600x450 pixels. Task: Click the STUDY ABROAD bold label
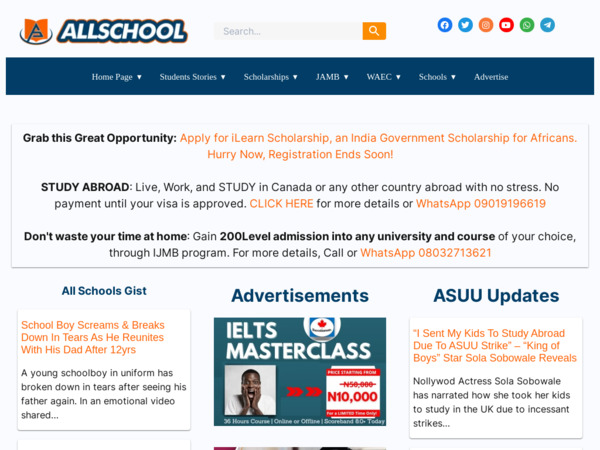click(85, 187)
